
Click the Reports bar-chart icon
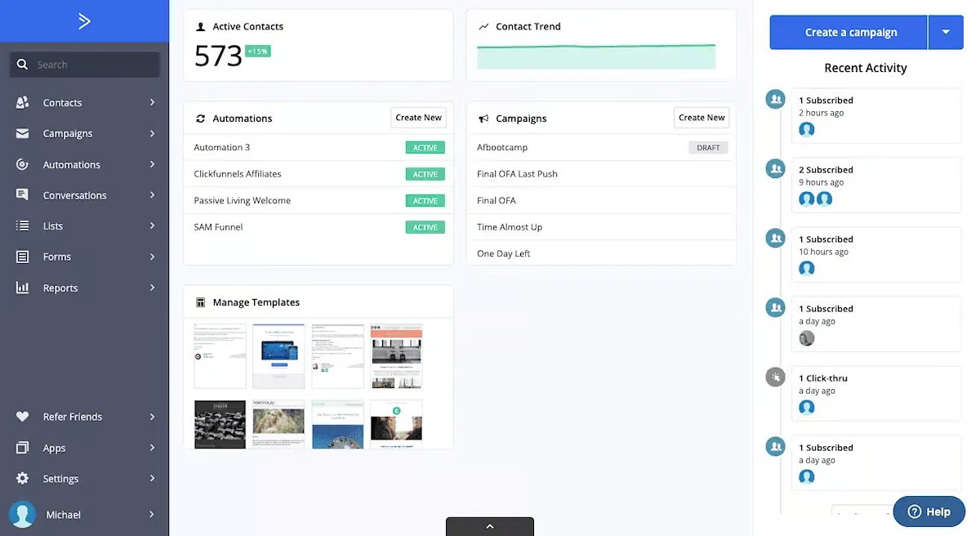(21, 287)
